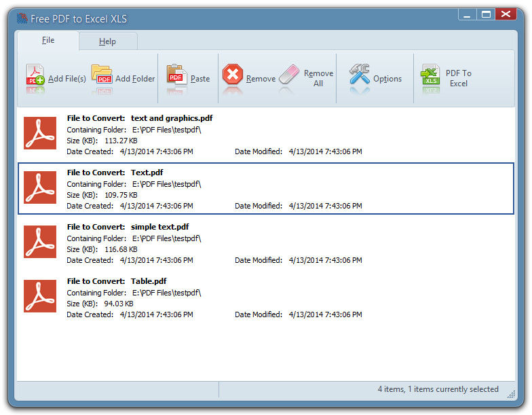The image size is (532, 415).
Task: Click size value 113.27 KB
Action: click(121, 141)
